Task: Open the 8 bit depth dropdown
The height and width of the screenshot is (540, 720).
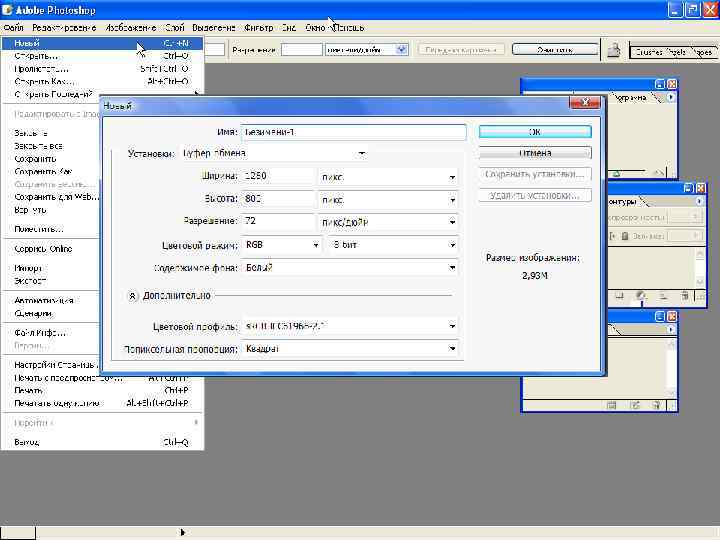Action: tap(452, 245)
